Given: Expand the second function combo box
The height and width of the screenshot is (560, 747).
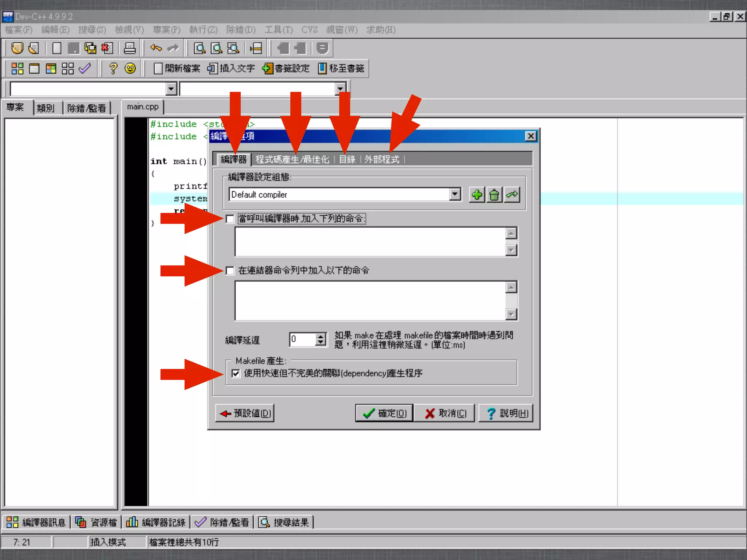Looking at the screenshot, I should click(340, 89).
